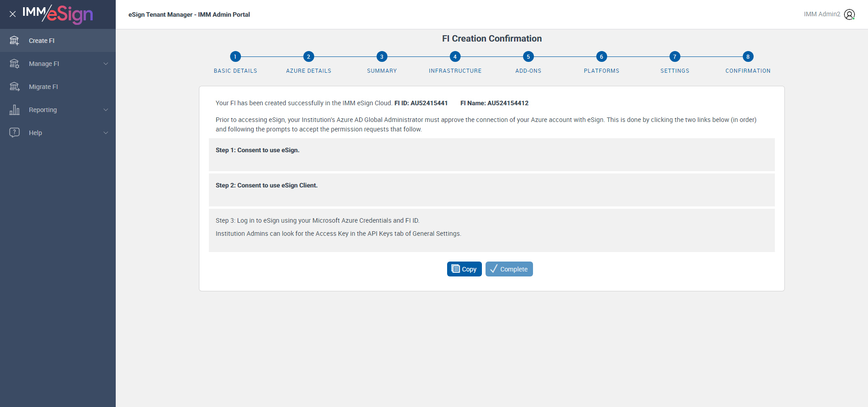Go to the Settings step label

(675, 71)
